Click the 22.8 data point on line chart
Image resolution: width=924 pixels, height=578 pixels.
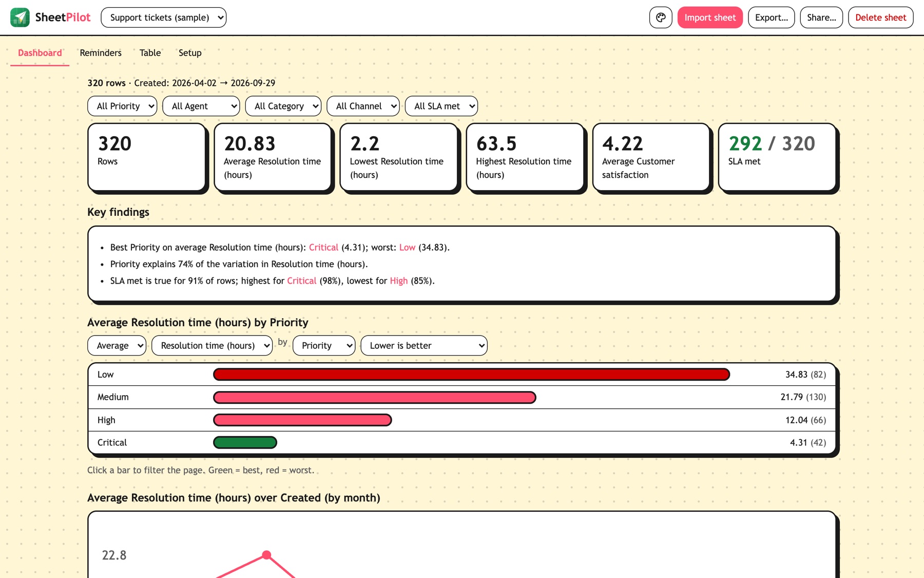(x=266, y=555)
